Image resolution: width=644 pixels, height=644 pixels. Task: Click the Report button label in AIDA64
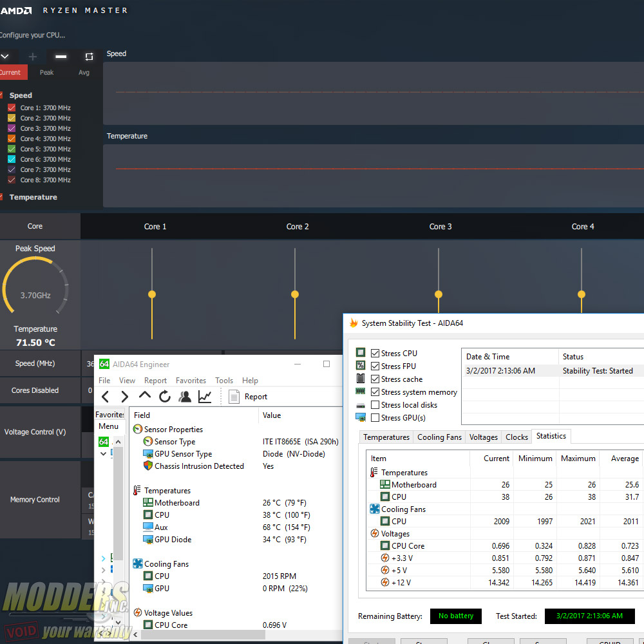256,396
